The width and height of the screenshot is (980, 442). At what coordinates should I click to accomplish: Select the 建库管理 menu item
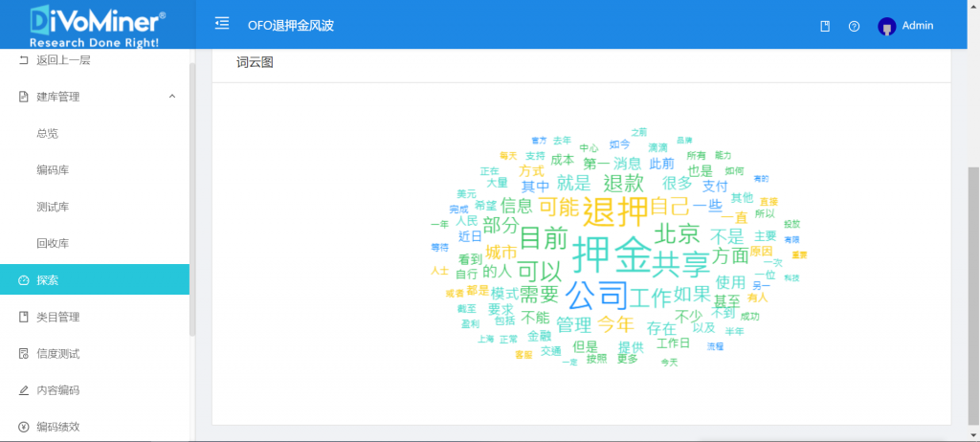(x=95, y=97)
